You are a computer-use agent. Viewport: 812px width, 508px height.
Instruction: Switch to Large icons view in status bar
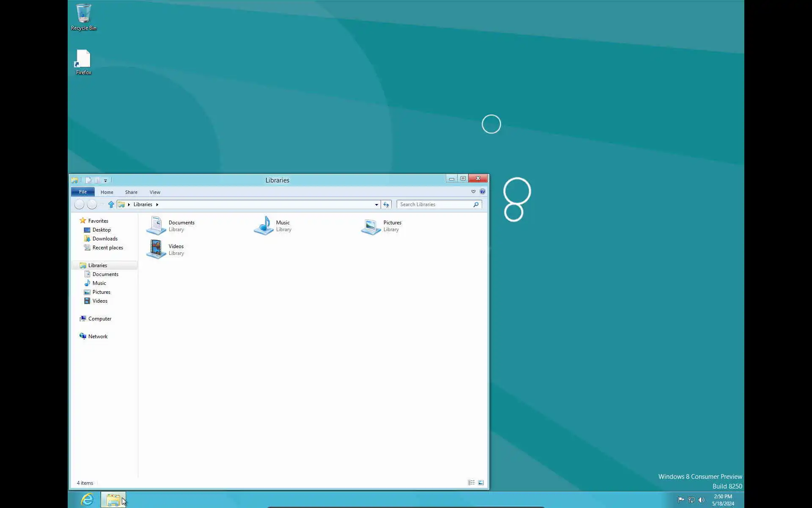(481, 483)
